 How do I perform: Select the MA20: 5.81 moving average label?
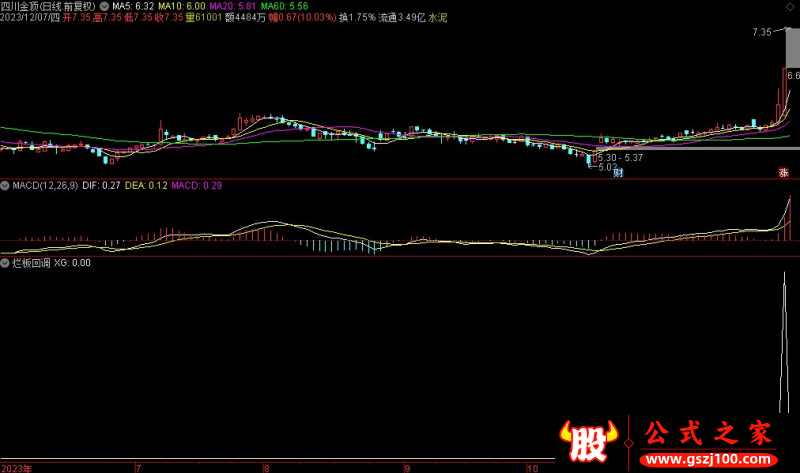coord(233,6)
